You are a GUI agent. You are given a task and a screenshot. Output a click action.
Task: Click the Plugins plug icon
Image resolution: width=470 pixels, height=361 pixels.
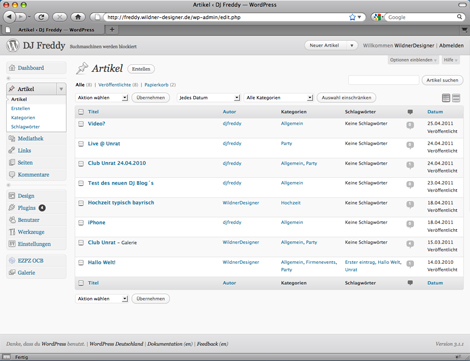click(x=12, y=208)
